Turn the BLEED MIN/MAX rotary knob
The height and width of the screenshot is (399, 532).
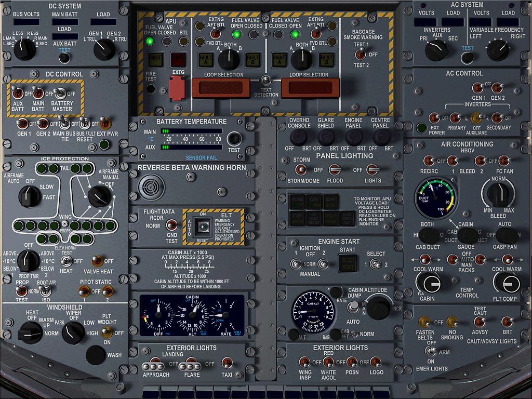[498, 194]
